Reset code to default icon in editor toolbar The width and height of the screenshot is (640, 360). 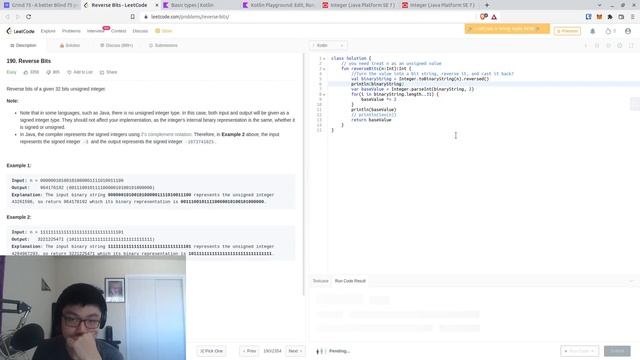coord(608,45)
